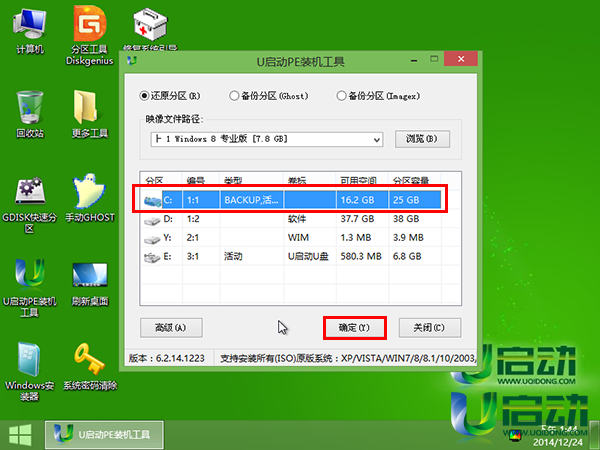This screenshot has height=450, width=600.
Task: Select the WIM label cell
Action: pos(310,238)
